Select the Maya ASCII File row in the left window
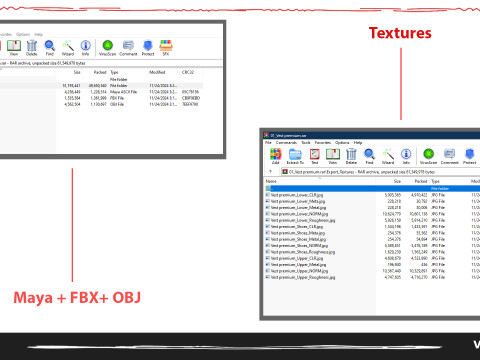 tap(101, 92)
